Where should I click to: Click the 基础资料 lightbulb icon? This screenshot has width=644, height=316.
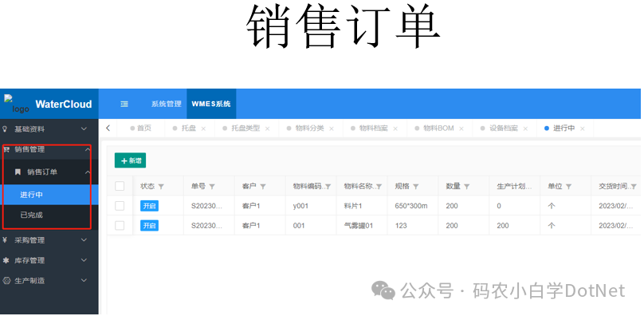[6, 128]
